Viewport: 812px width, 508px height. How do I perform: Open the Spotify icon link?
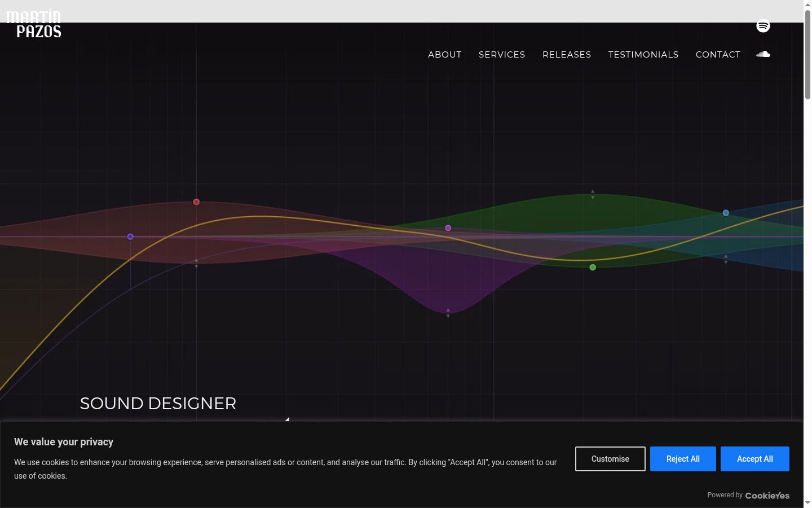pyautogui.click(x=763, y=26)
